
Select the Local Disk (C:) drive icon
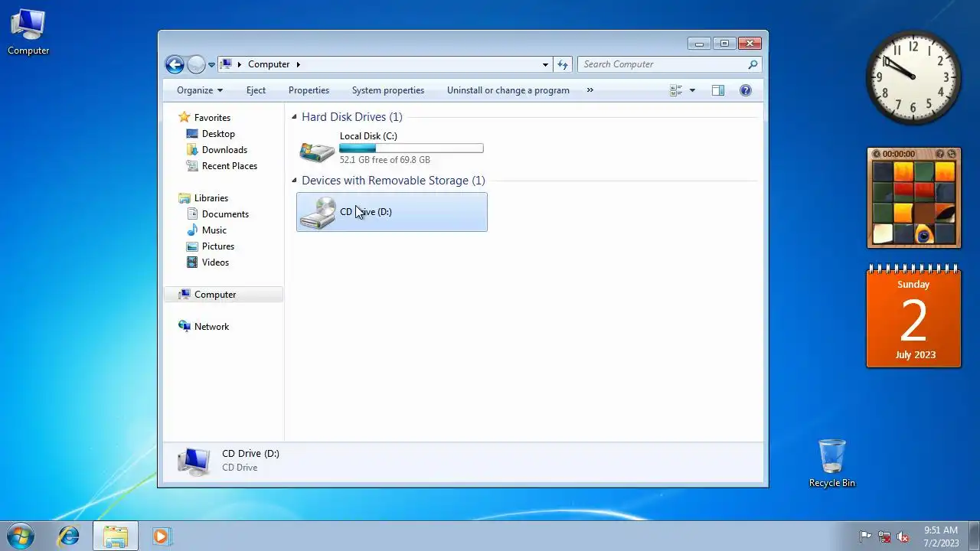coord(317,152)
